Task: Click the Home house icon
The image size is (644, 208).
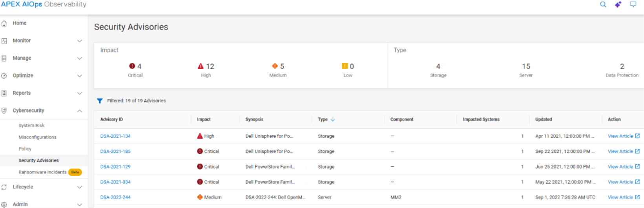Action: pyautogui.click(x=4, y=23)
